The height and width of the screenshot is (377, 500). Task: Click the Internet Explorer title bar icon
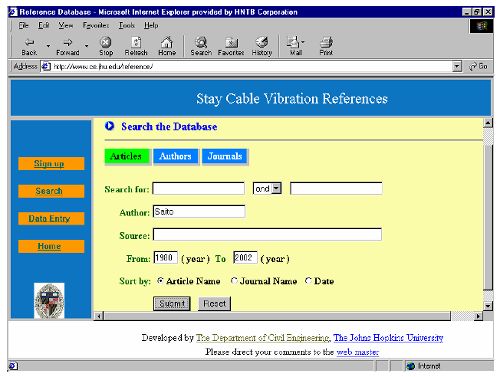[13, 12]
